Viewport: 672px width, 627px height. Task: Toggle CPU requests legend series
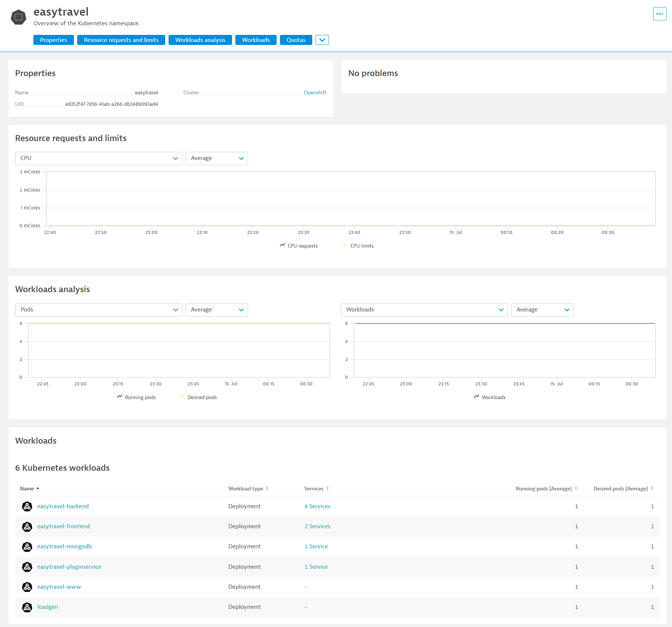pos(299,246)
